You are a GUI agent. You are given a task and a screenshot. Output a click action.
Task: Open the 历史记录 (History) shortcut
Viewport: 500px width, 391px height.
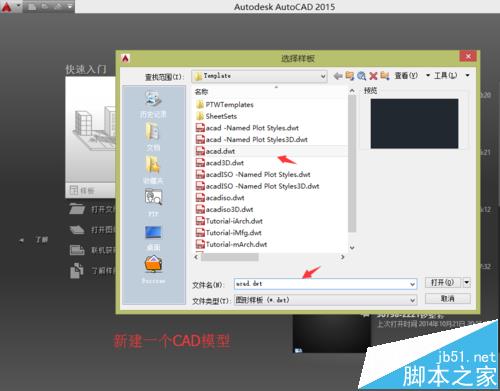(153, 105)
